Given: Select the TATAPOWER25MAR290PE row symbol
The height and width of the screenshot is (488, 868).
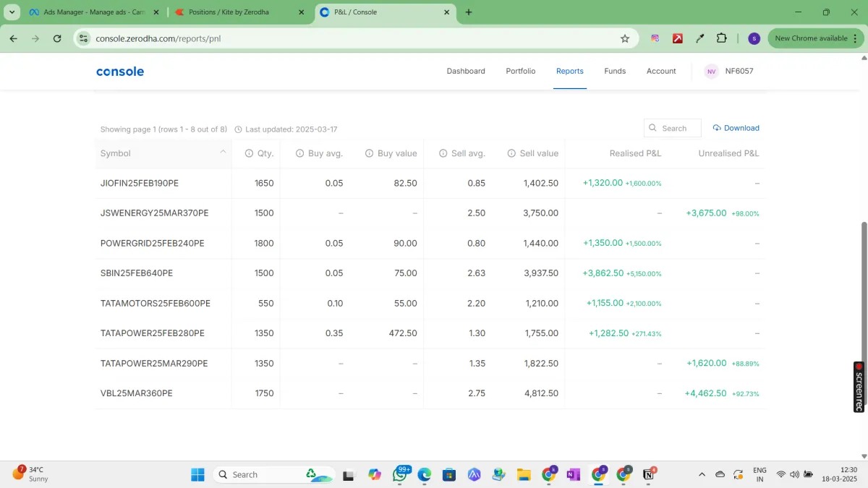Looking at the screenshot, I should point(154,364).
